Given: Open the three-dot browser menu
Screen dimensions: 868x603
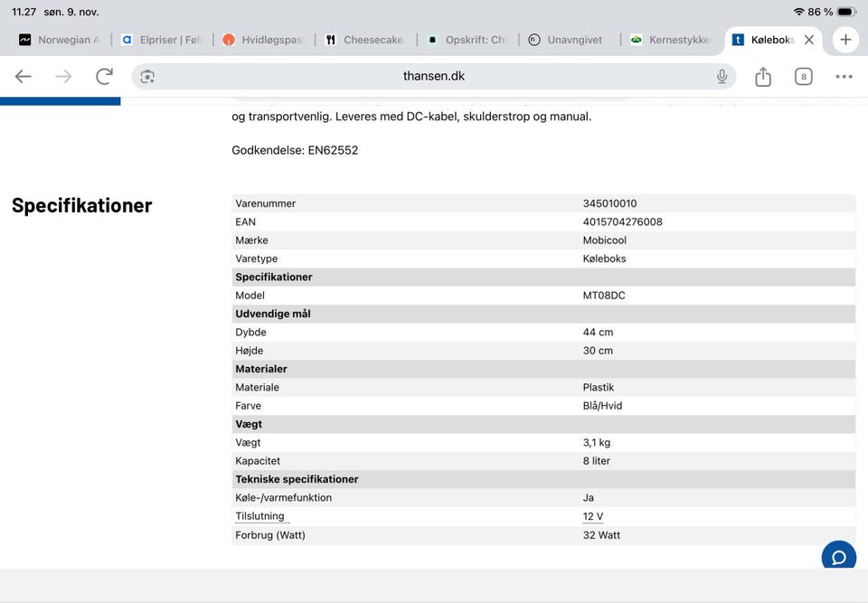Looking at the screenshot, I should click(x=844, y=77).
